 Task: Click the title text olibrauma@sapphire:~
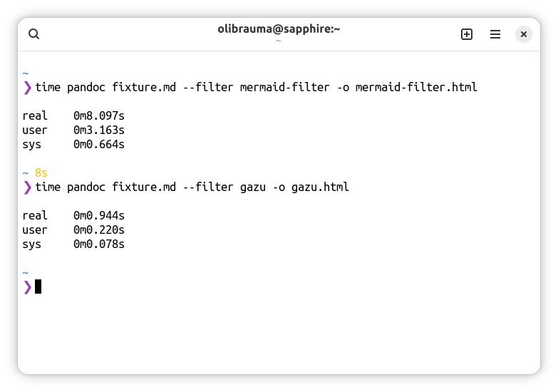279,29
